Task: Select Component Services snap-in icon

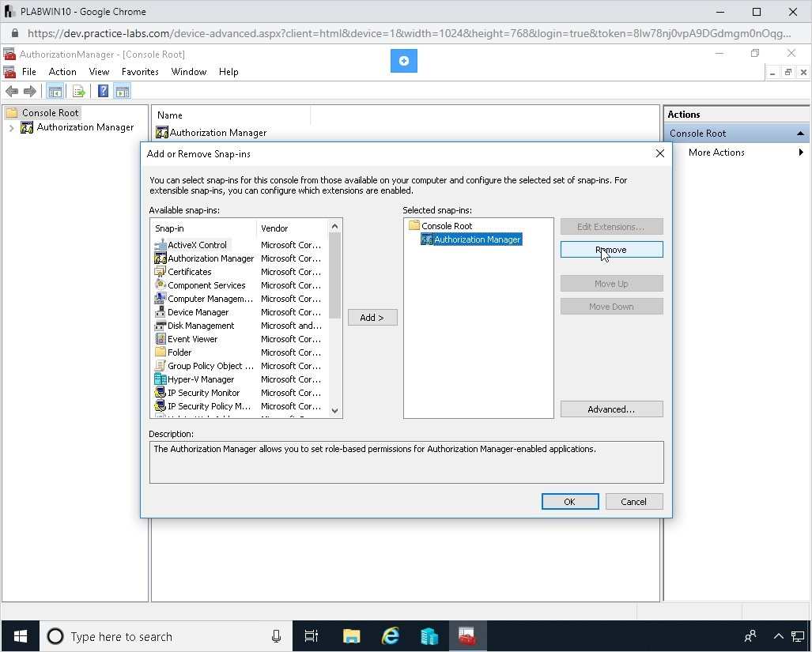Action: [161, 285]
